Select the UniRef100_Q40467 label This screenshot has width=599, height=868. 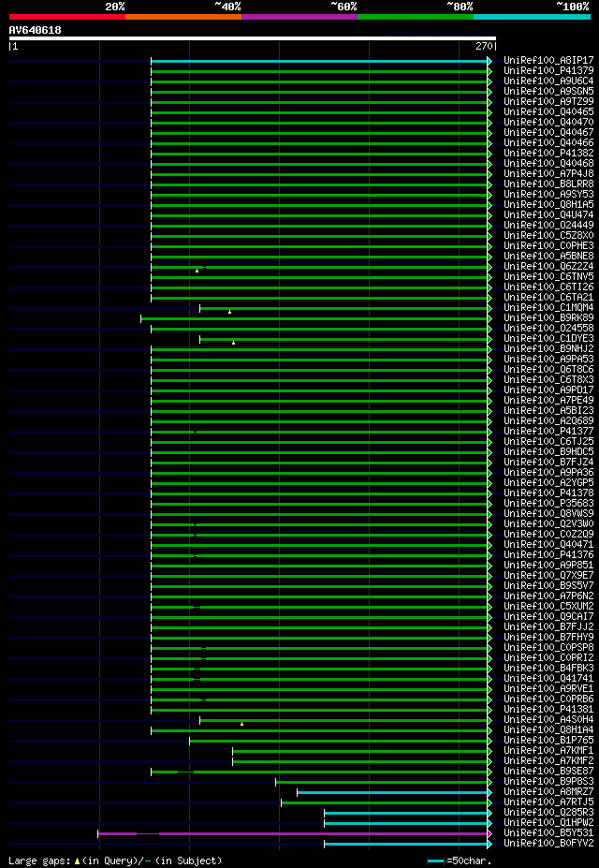pyautogui.click(x=548, y=133)
